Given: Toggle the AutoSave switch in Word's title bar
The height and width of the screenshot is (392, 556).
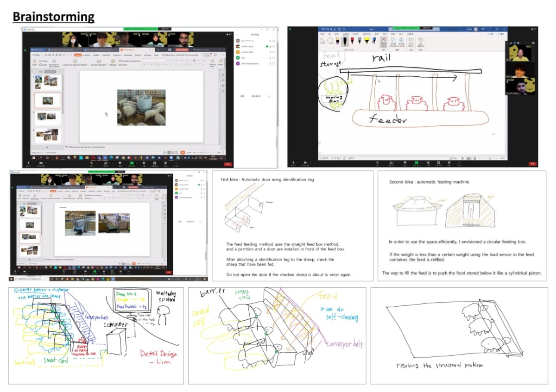Looking at the screenshot, I should 334,29.
